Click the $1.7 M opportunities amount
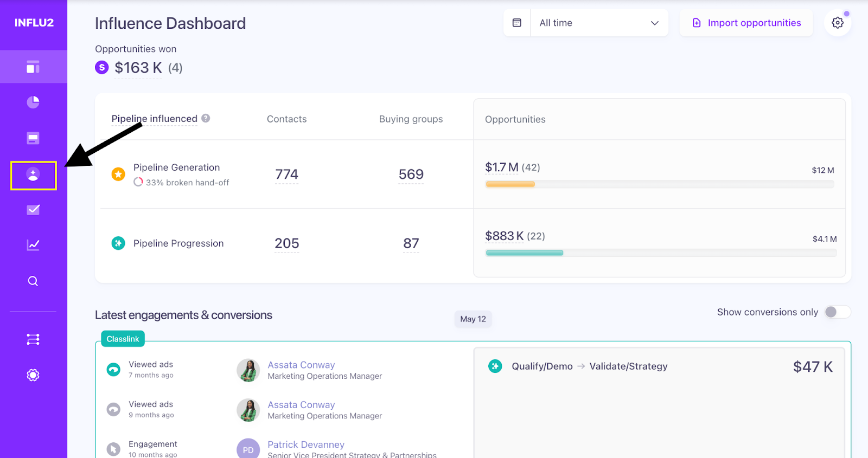 pyautogui.click(x=501, y=167)
